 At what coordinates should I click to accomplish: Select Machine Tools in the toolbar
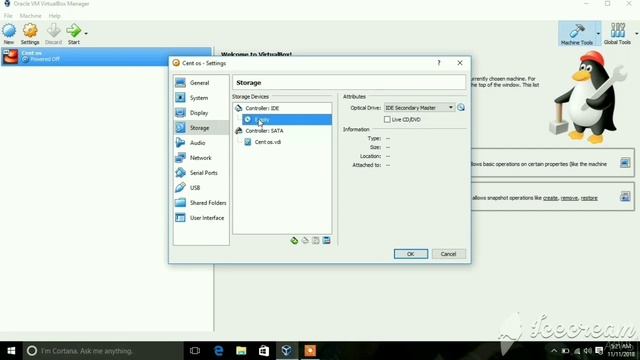pyautogui.click(x=577, y=33)
